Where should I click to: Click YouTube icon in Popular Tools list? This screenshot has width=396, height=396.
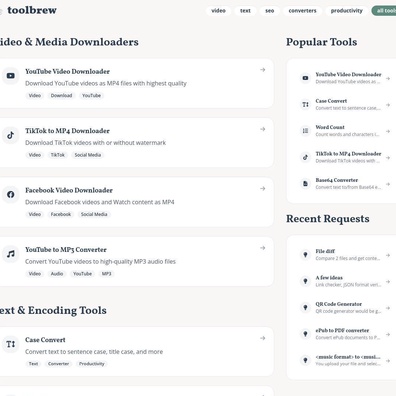click(305, 78)
